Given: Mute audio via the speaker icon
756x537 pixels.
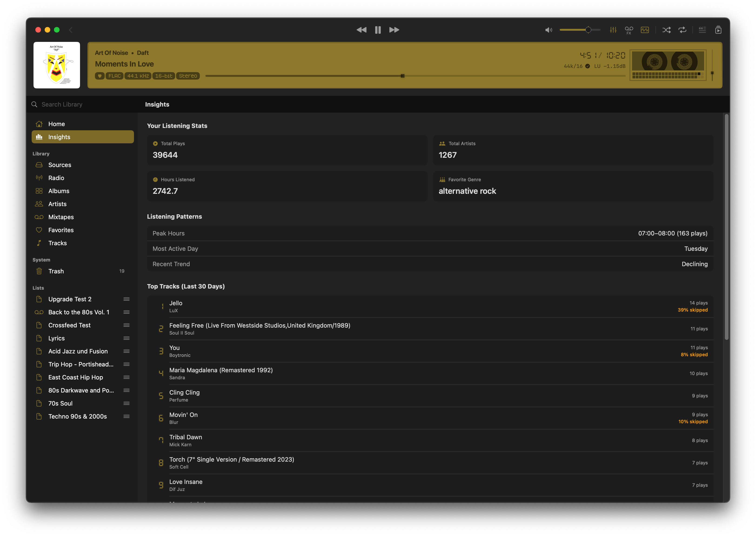Looking at the screenshot, I should (549, 30).
